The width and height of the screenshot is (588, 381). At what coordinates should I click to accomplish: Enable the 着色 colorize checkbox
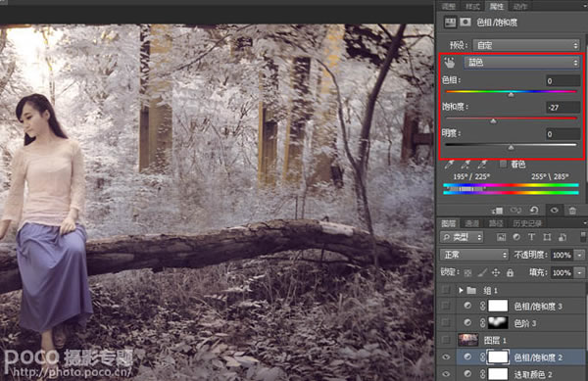click(x=503, y=164)
